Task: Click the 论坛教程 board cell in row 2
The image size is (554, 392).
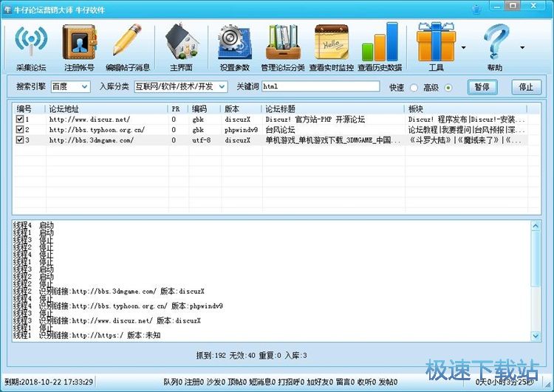Action: tap(466, 130)
